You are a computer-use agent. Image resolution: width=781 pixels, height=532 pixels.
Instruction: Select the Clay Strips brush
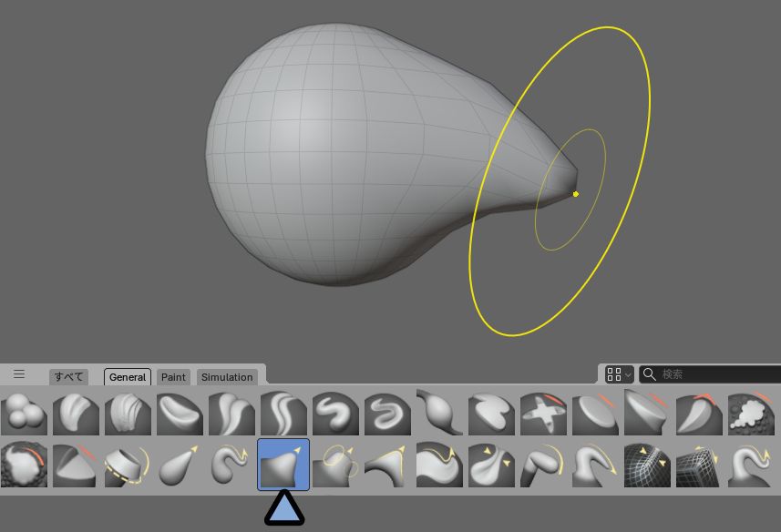click(x=128, y=413)
